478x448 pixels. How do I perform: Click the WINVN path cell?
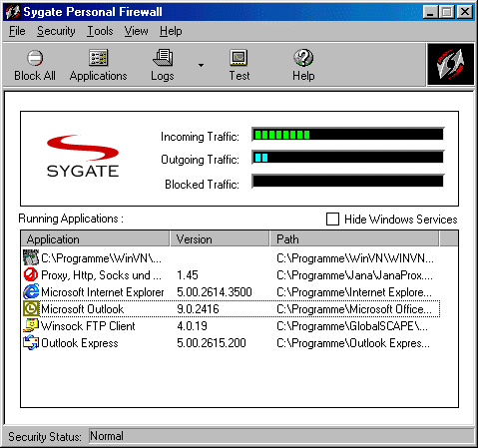[x=355, y=258]
